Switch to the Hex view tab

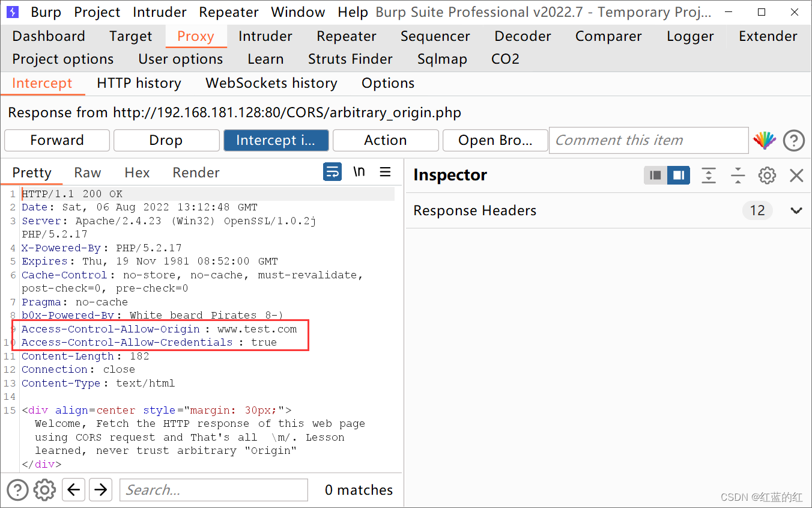pos(137,173)
